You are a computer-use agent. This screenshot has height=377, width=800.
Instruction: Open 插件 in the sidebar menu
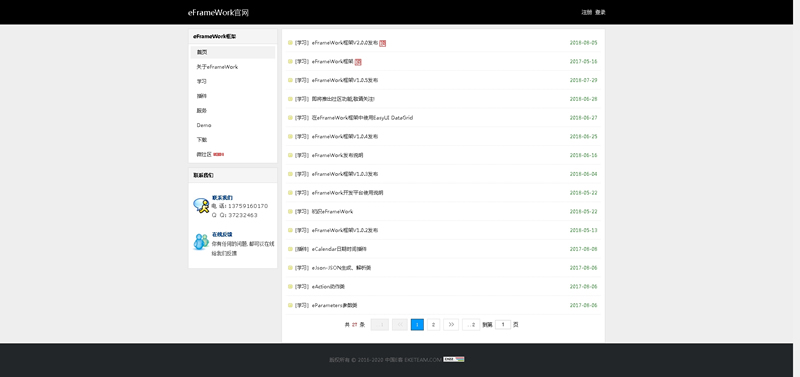click(202, 96)
